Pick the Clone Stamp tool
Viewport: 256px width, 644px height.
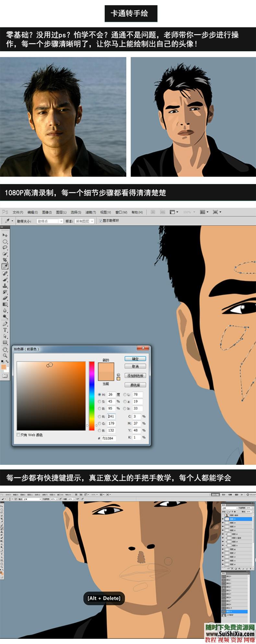coord(5,286)
